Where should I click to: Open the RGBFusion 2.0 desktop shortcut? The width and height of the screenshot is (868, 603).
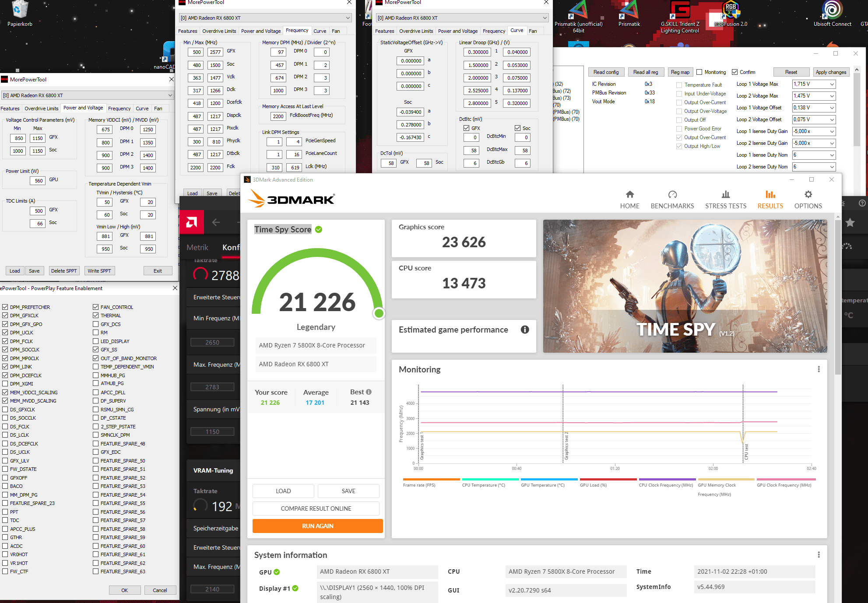tap(730, 11)
